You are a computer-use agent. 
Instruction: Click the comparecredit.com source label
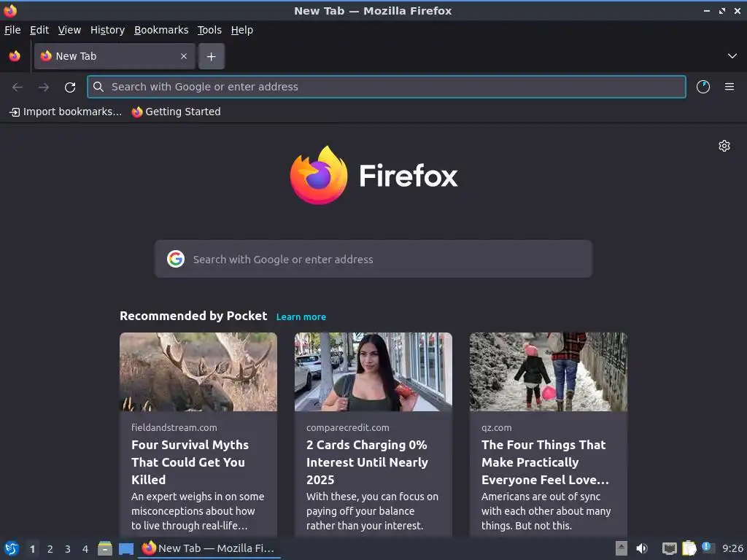(x=348, y=427)
